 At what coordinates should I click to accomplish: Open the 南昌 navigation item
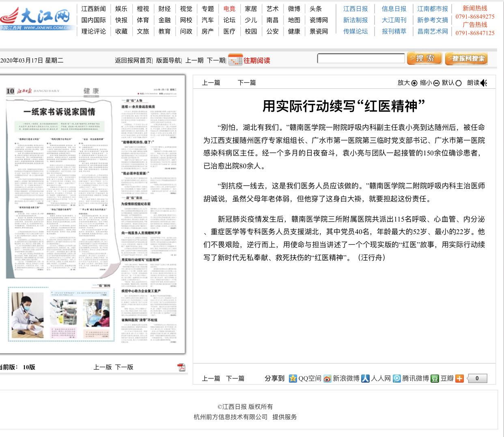pyautogui.click(x=273, y=20)
